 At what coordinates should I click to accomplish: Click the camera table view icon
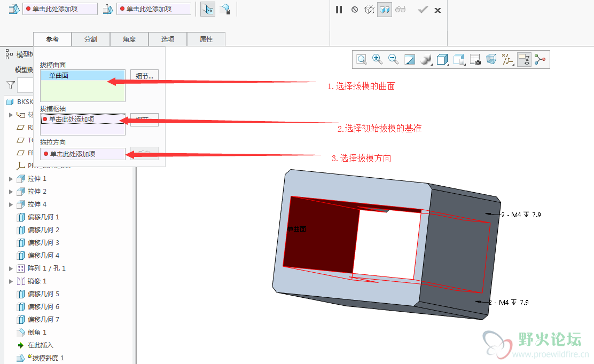pos(475,59)
